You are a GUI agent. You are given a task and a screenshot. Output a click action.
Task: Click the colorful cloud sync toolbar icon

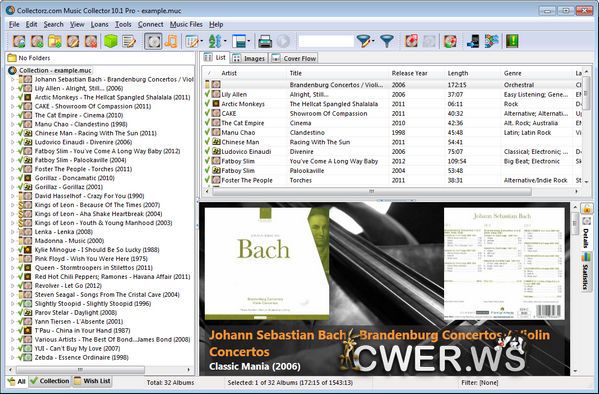492,41
